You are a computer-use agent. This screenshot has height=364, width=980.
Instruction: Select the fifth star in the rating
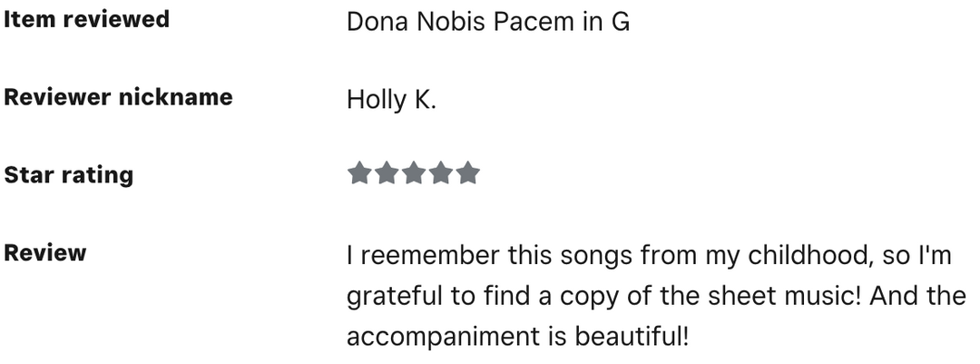[x=468, y=173]
